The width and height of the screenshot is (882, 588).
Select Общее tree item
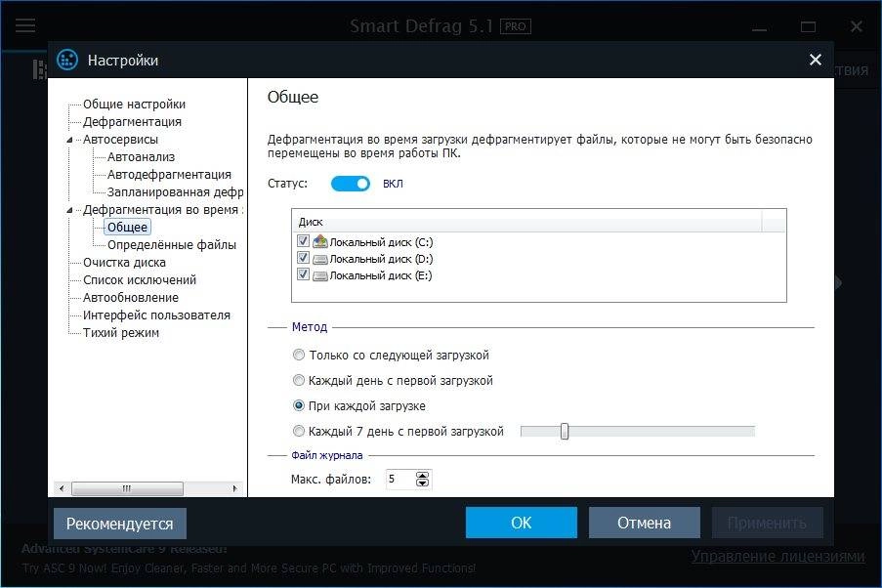click(x=127, y=228)
